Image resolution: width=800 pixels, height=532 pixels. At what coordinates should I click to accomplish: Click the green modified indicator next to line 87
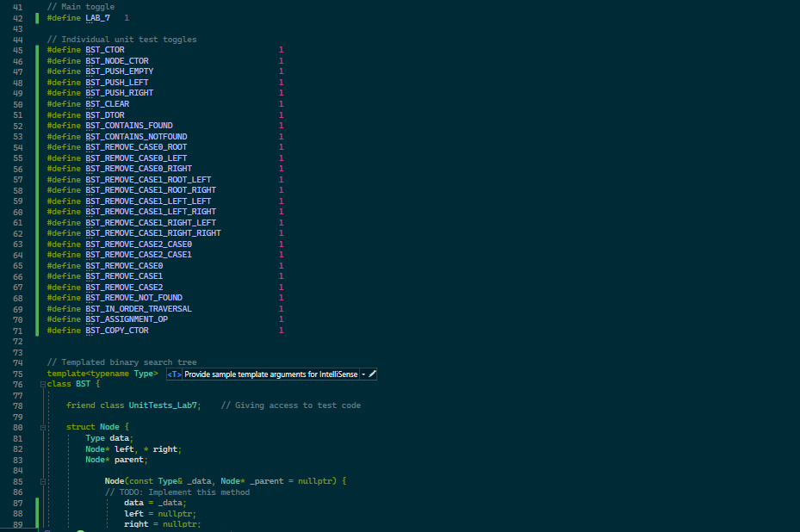click(35, 503)
